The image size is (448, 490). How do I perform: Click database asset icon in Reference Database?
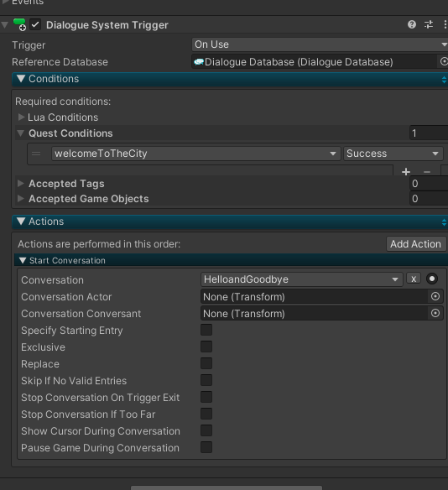click(x=199, y=62)
